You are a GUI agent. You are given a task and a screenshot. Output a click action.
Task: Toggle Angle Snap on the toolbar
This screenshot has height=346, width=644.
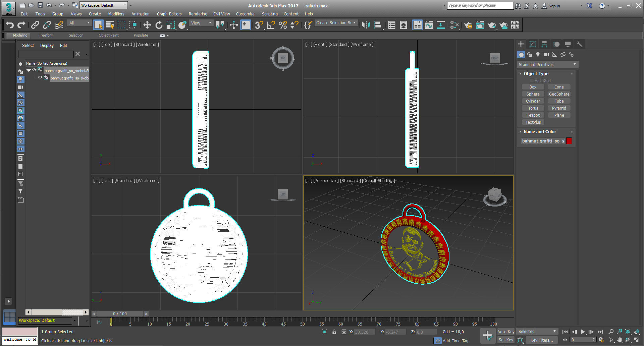[x=271, y=25]
